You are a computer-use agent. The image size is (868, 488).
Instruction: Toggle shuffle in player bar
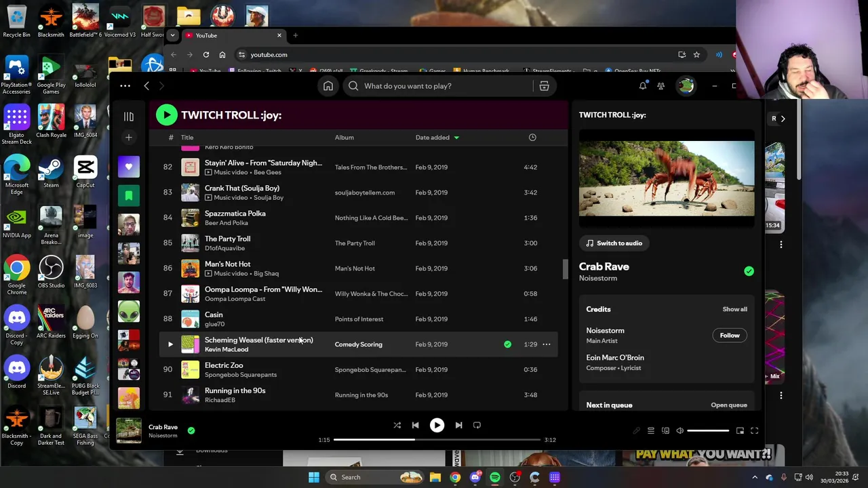397,425
